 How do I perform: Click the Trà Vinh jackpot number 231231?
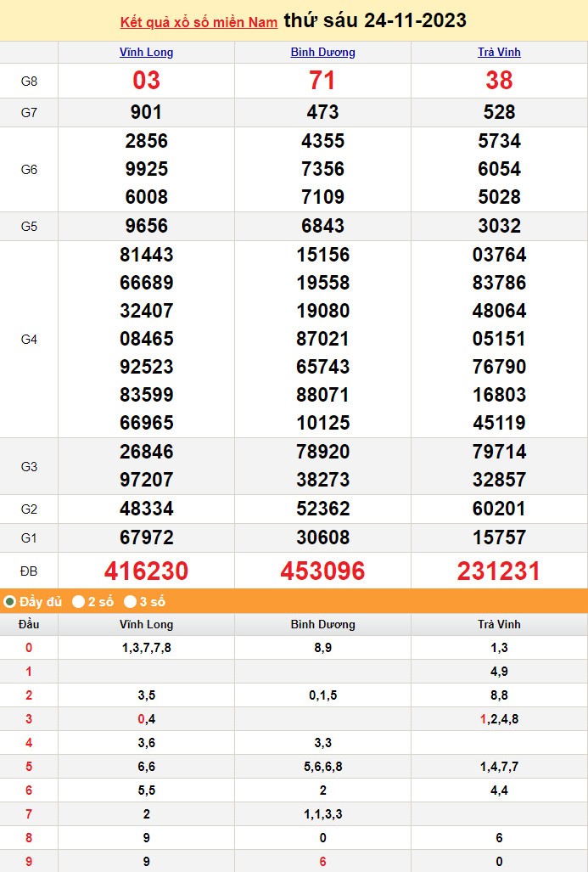499,571
